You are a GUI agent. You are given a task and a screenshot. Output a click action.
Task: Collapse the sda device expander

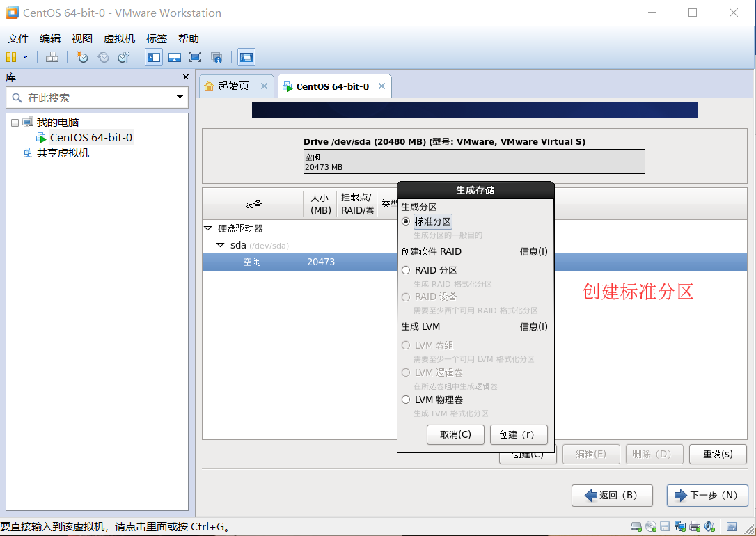pyautogui.click(x=221, y=245)
